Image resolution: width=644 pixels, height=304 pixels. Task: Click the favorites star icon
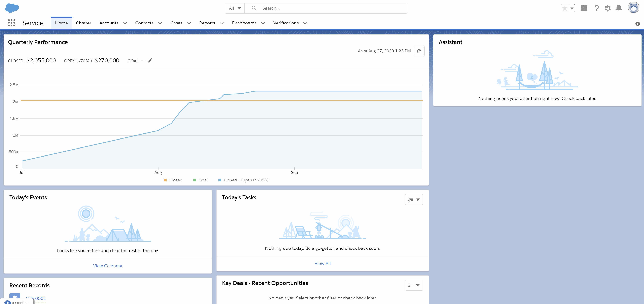coord(565,8)
